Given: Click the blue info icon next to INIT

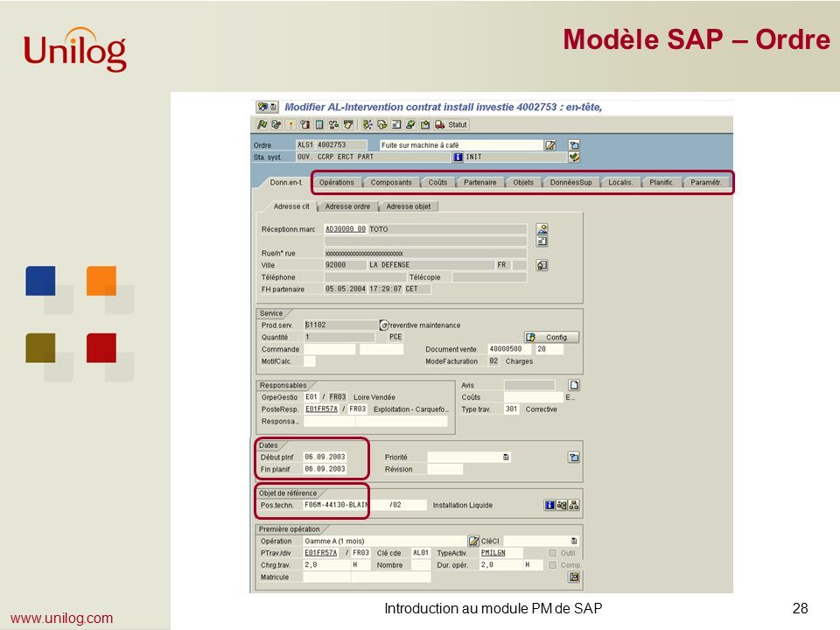Looking at the screenshot, I should (x=458, y=157).
